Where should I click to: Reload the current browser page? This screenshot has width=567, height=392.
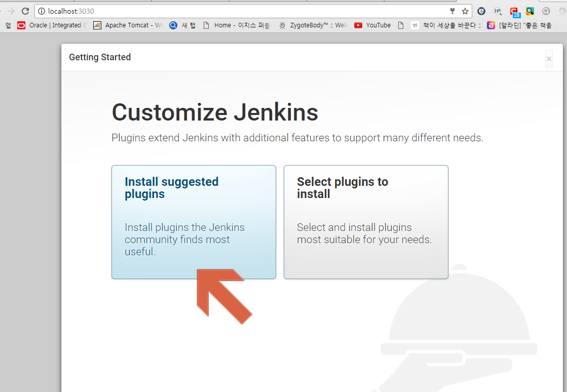coord(25,11)
